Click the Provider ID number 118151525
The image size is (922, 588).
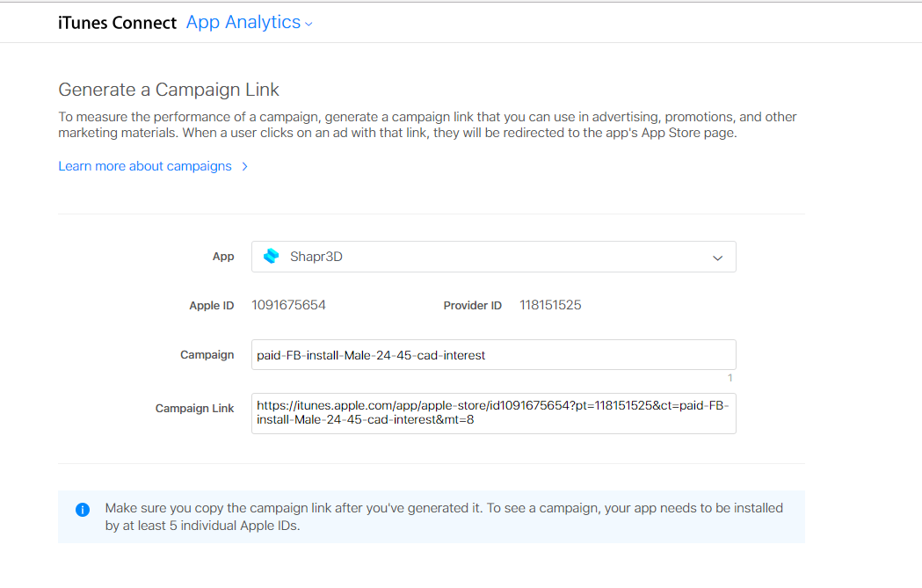coord(550,305)
